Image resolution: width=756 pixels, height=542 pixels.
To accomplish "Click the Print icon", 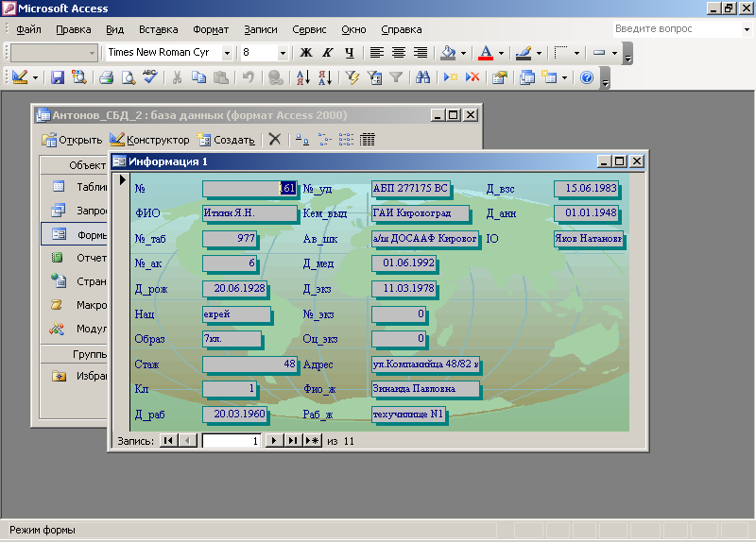I will click(106, 77).
